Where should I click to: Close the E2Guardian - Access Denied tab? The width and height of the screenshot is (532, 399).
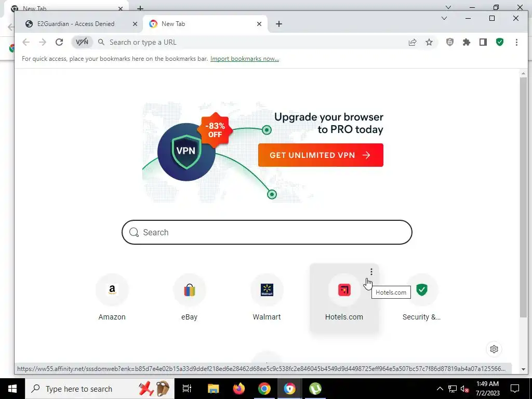coord(135,24)
